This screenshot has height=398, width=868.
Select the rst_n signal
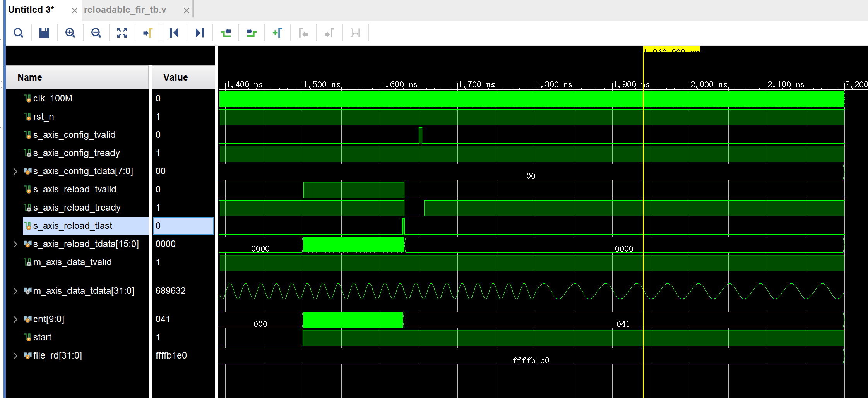coord(43,117)
